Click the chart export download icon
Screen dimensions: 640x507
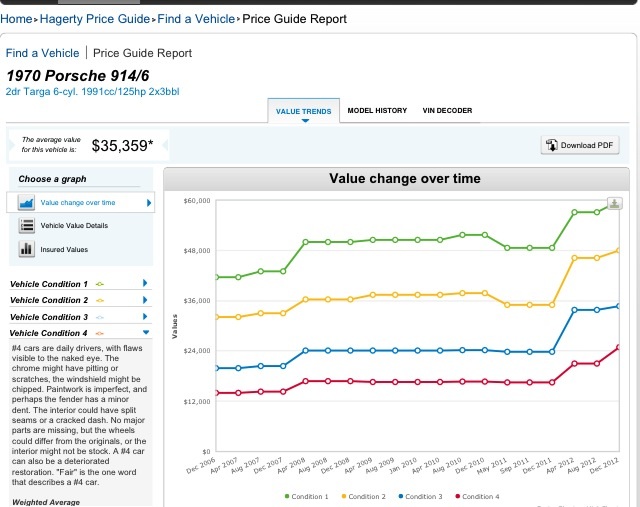615,203
